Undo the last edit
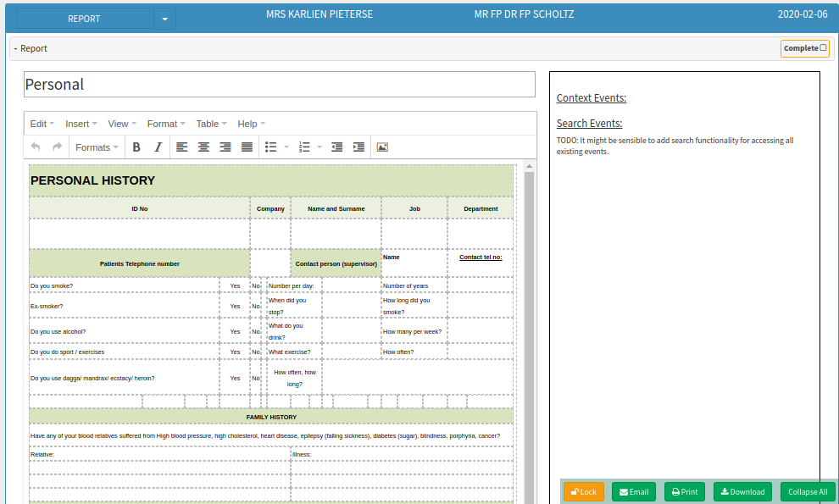Viewport: 839px width, 504px height. pos(36,147)
